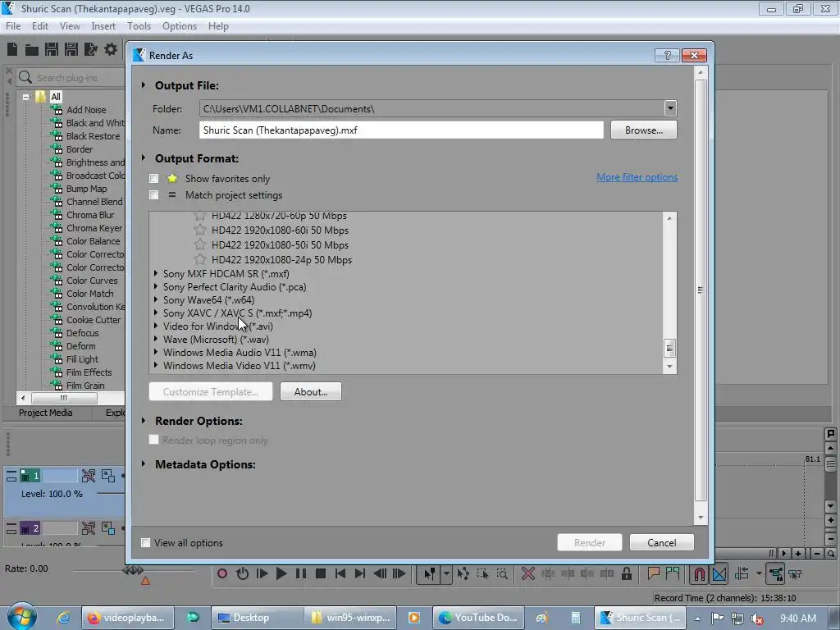Select the Chroma Keyer plug-in
The width and height of the screenshot is (840, 630).
point(94,228)
